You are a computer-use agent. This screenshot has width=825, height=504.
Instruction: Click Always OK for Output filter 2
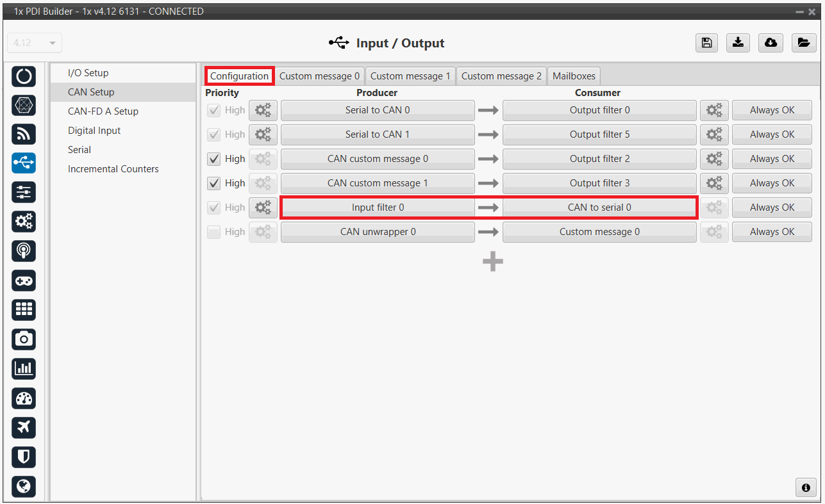pos(772,159)
